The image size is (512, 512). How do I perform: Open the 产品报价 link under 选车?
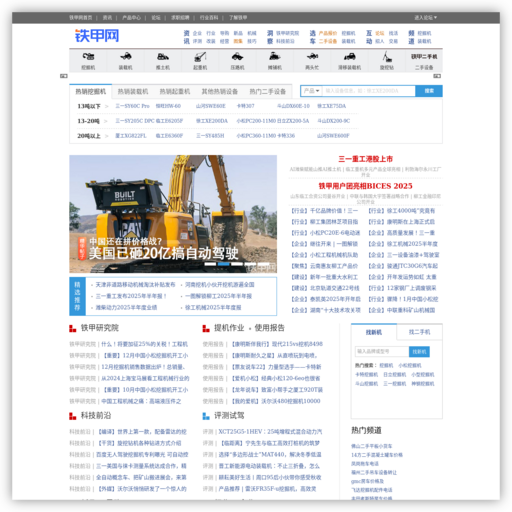328,33
